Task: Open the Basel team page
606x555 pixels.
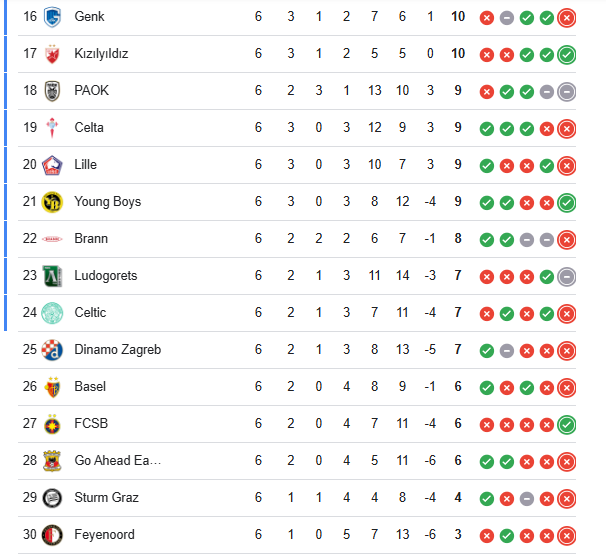Action: [90, 387]
